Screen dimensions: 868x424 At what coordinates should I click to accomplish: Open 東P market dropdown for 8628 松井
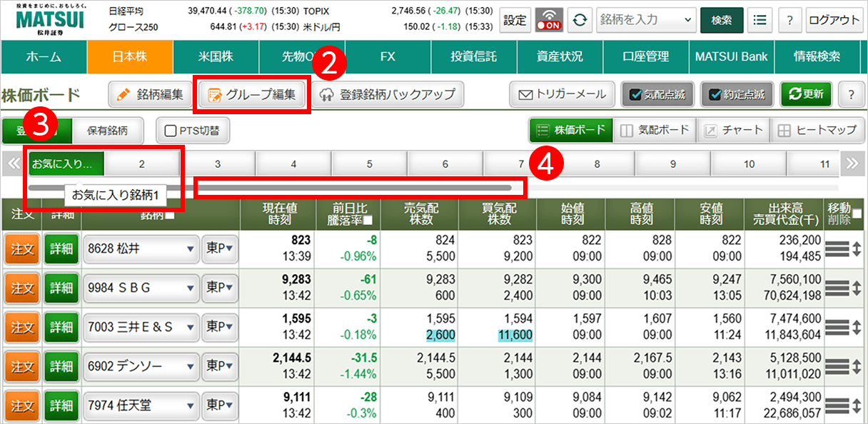pyautogui.click(x=220, y=248)
